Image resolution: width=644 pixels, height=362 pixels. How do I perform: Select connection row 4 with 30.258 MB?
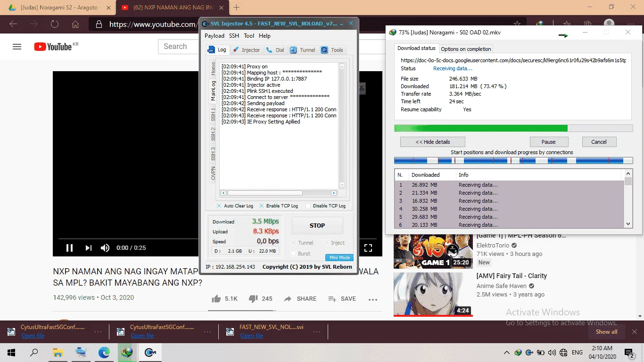click(509, 209)
